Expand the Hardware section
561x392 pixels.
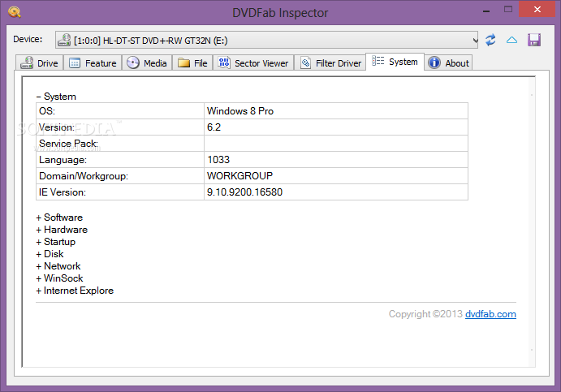[x=62, y=230]
